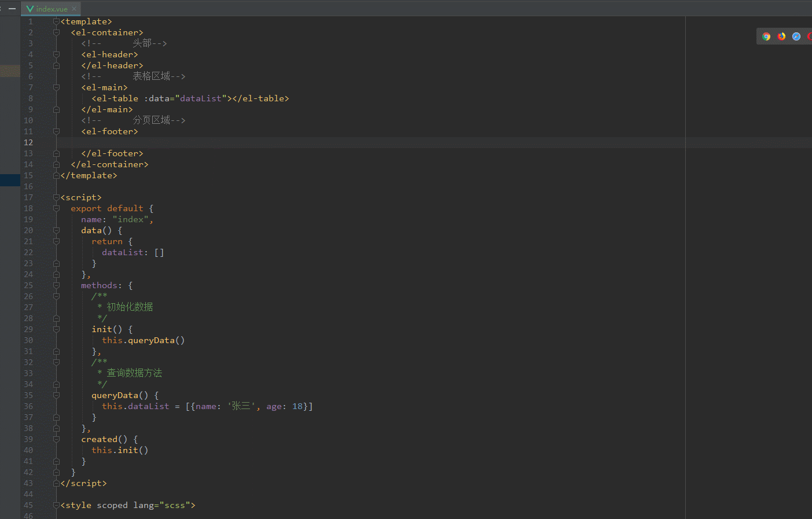This screenshot has height=519, width=812.
Task: Click 'dataList: []' property on line 22
Action: click(133, 252)
